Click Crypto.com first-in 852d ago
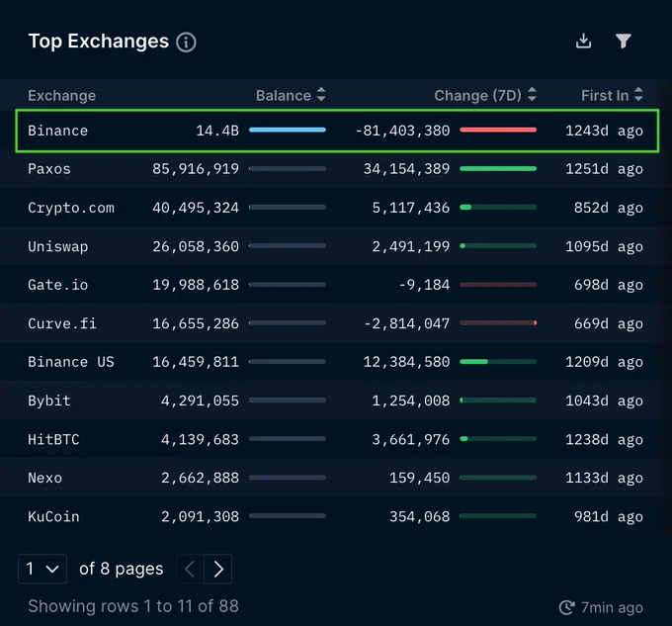 pyautogui.click(x=609, y=208)
